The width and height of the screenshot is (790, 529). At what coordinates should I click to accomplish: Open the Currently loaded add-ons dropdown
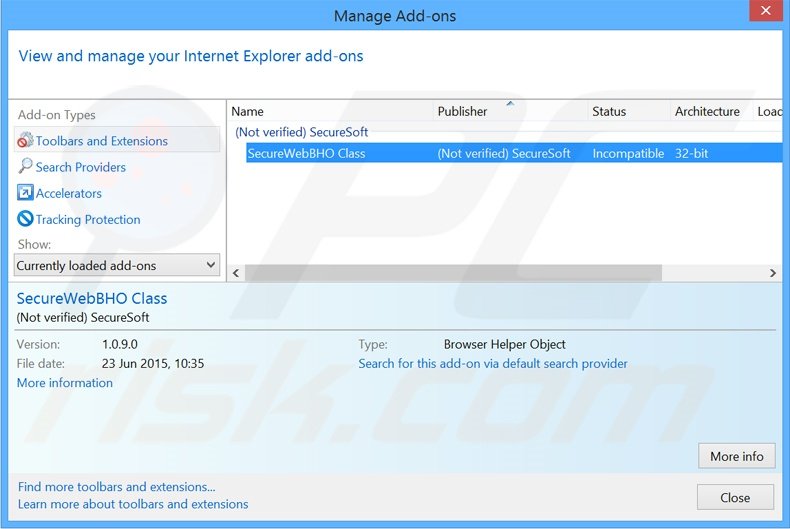point(117,265)
